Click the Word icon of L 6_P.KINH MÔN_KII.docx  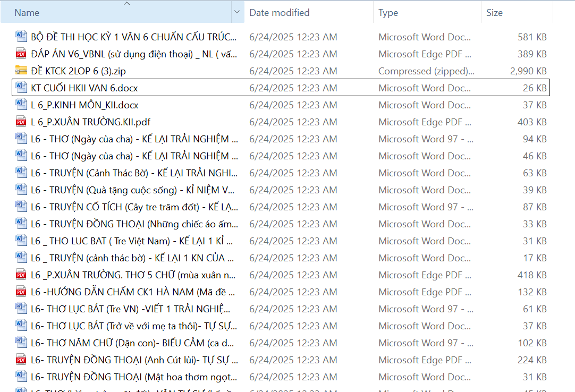21,105
